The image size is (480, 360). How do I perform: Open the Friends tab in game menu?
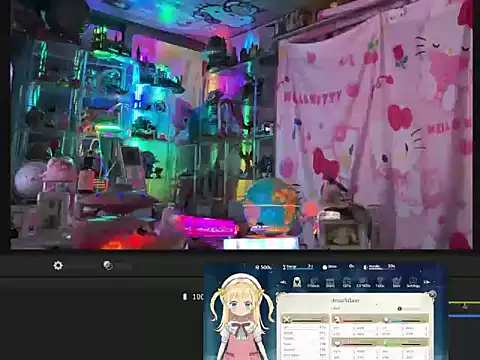tap(313, 283)
